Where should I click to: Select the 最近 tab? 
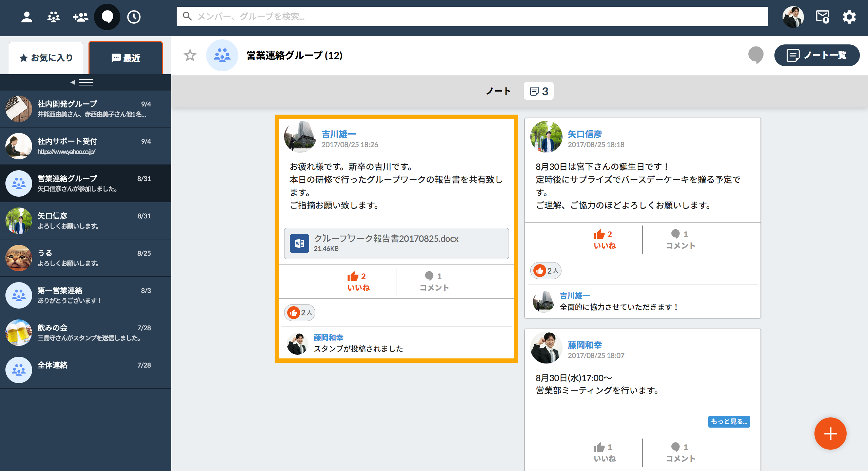(126, 58)
